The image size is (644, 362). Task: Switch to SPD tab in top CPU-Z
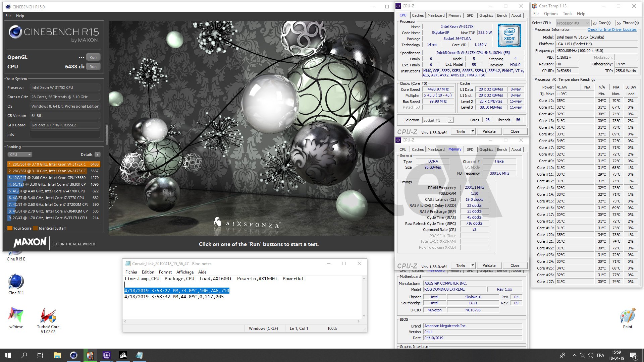tap(470, 15)
